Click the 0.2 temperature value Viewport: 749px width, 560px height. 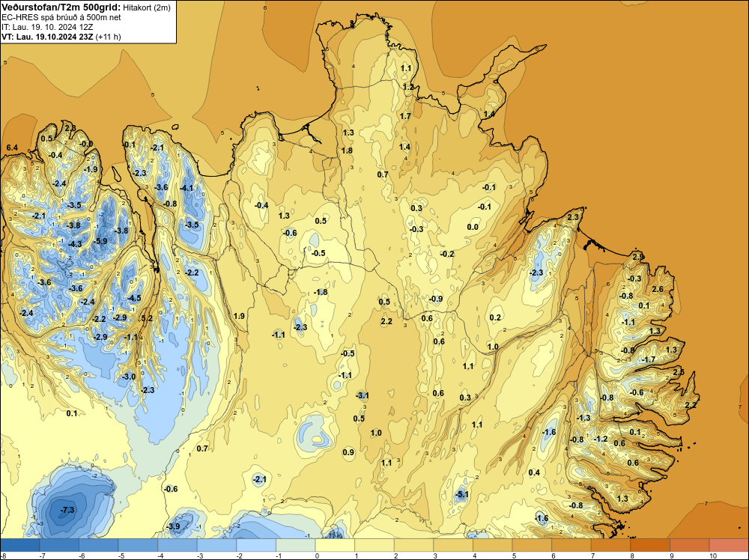point(495,317)
